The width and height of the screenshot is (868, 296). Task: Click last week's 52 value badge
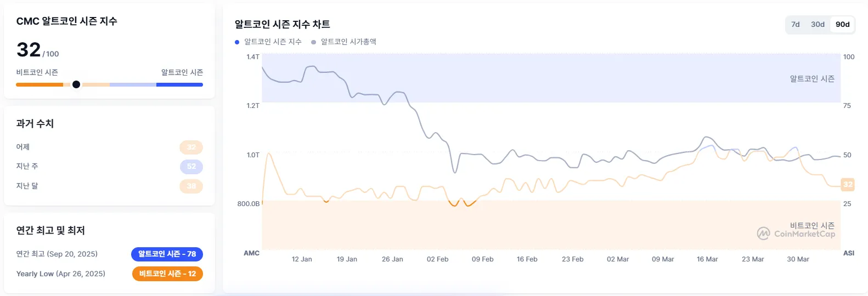coord(191,166)
